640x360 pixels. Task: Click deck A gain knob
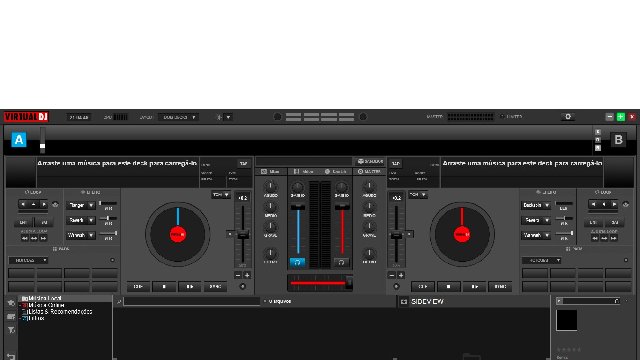tap(298, 187)
